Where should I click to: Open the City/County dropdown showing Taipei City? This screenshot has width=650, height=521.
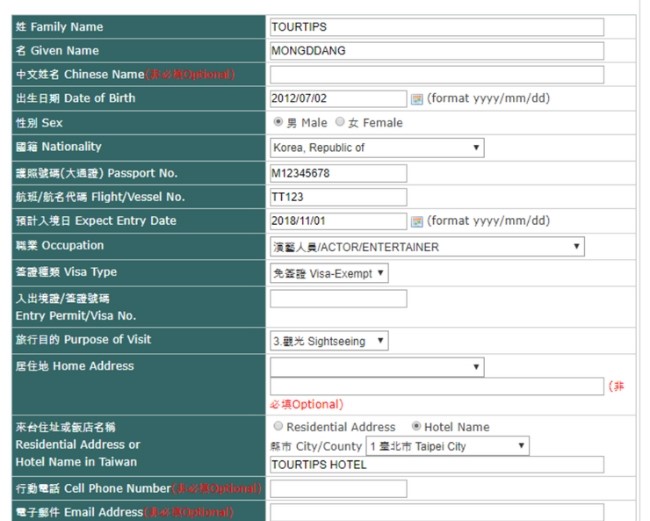(448, 446)
